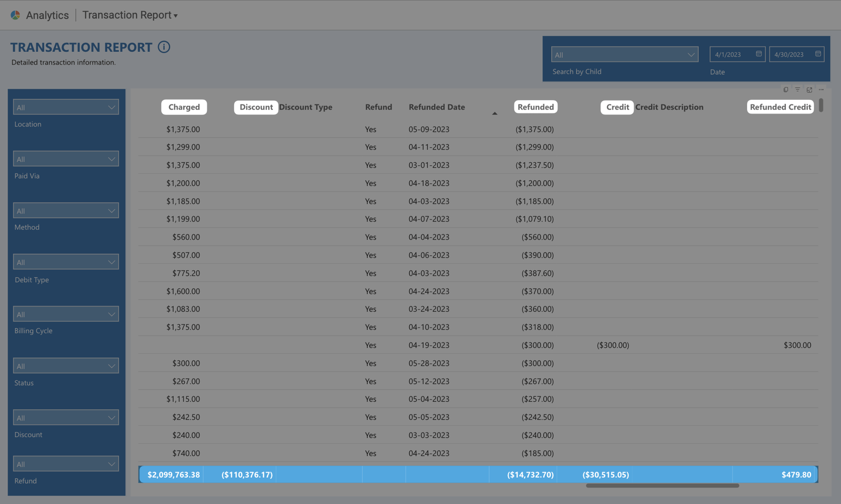Open the Transaction Report page menu

click(130, 15)
